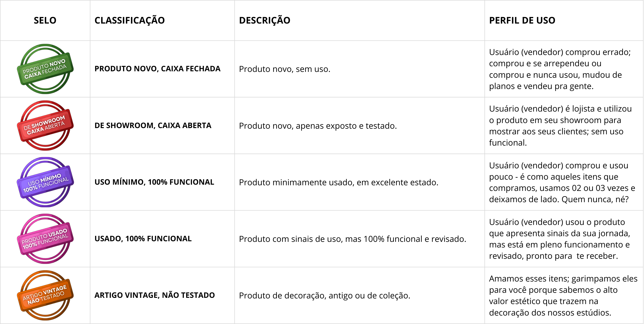644x324 pixels.
Task: Click the "Produto novo, apenas exposto e testado." description
Action: 318,125
